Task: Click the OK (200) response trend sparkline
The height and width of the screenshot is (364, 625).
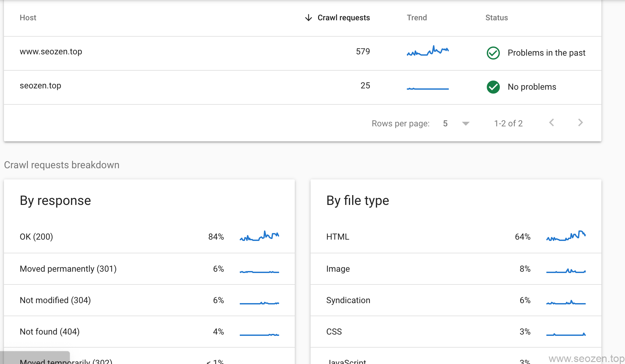Action: (x=259, y=236)
